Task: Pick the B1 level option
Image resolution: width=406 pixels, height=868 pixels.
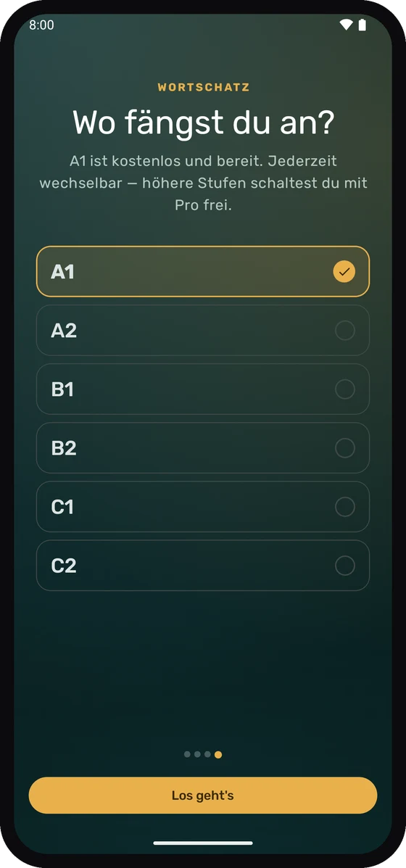Action: [203, 389]
